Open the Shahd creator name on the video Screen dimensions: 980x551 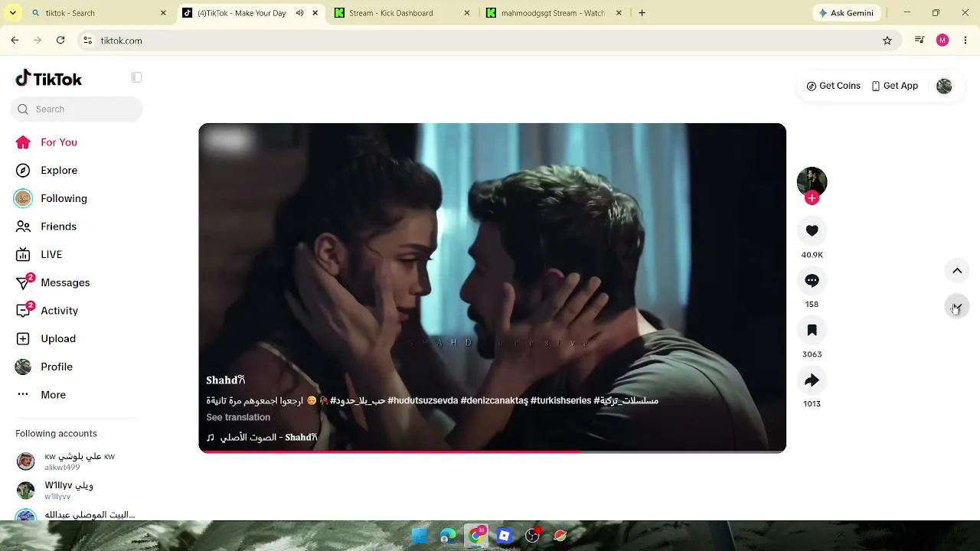[225, 380]
